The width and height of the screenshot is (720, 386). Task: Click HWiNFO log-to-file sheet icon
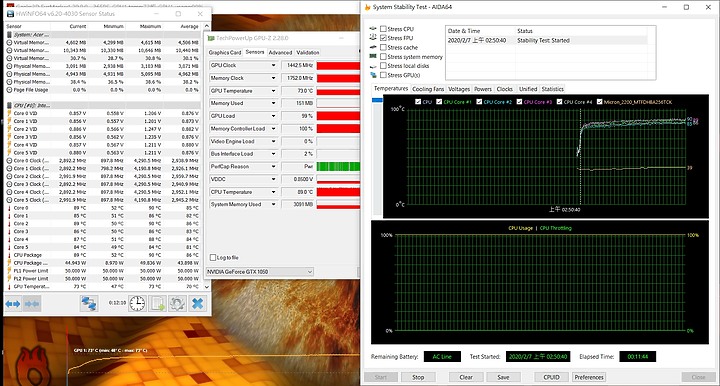click(x=158, y=304)
